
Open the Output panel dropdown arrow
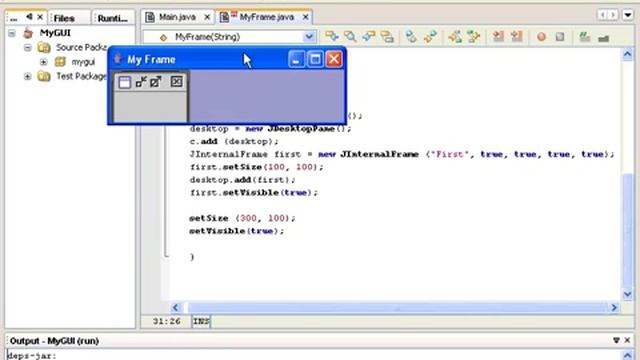[x=616, y=340]
